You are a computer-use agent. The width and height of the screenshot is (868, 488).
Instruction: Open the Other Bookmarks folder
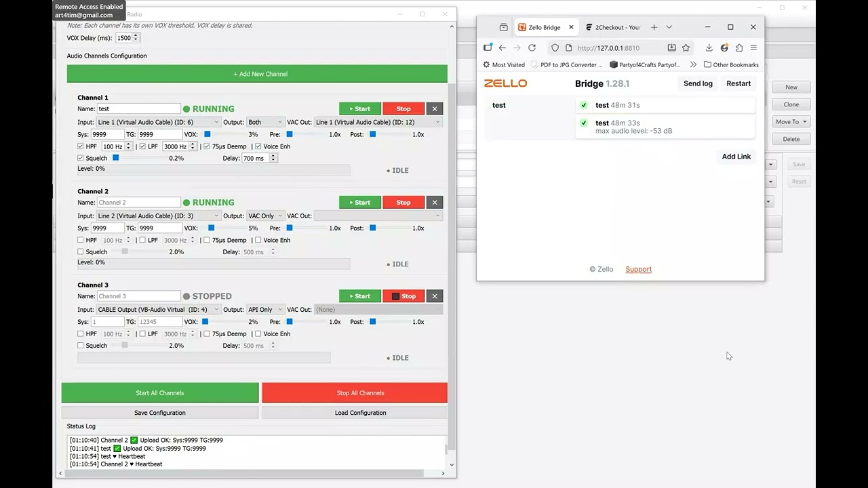(x=731, y=65)
